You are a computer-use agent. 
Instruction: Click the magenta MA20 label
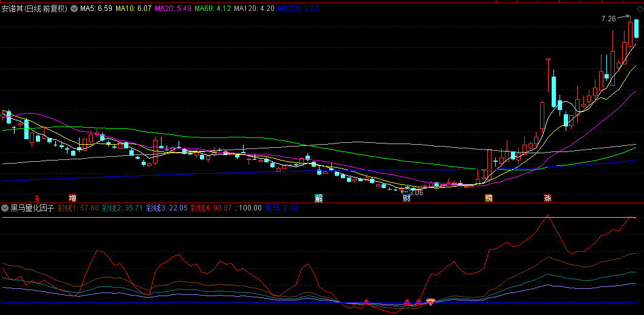(173, 9)
